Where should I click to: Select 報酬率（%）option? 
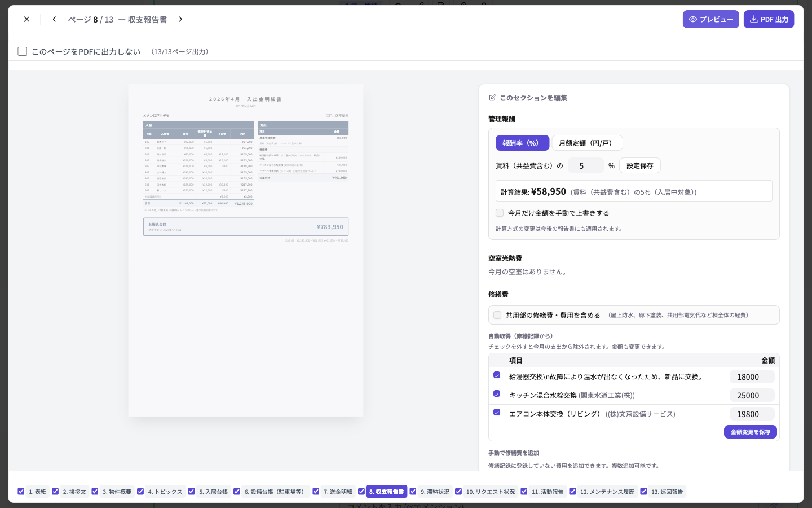pyautogui.click(x=522, y=143)
